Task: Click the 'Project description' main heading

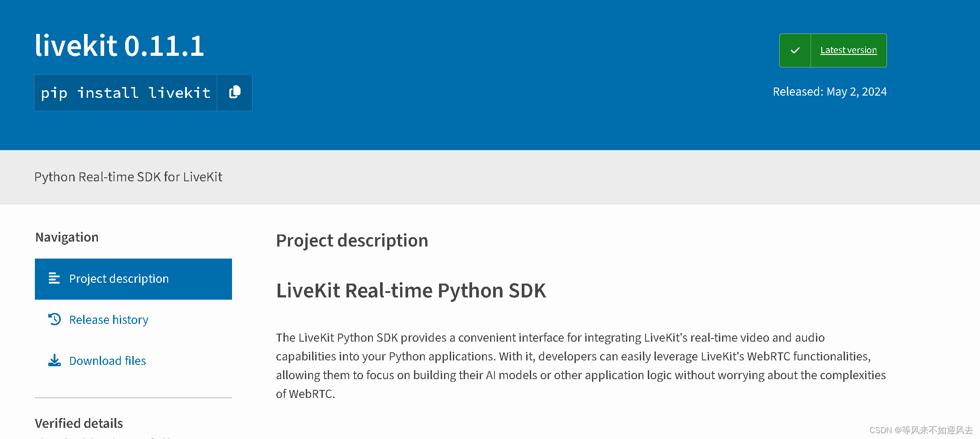Action: tap(352, 240)
